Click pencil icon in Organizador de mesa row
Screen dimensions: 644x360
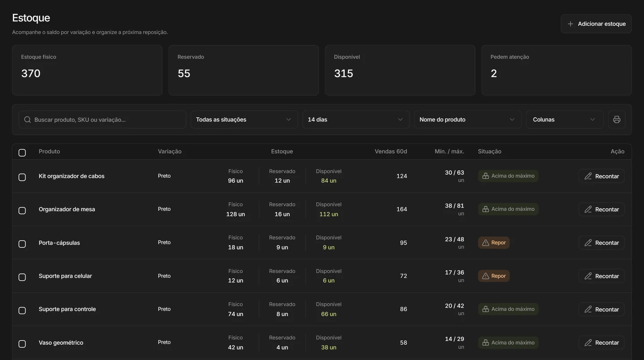pyautogui.click(x=588, y=209)
